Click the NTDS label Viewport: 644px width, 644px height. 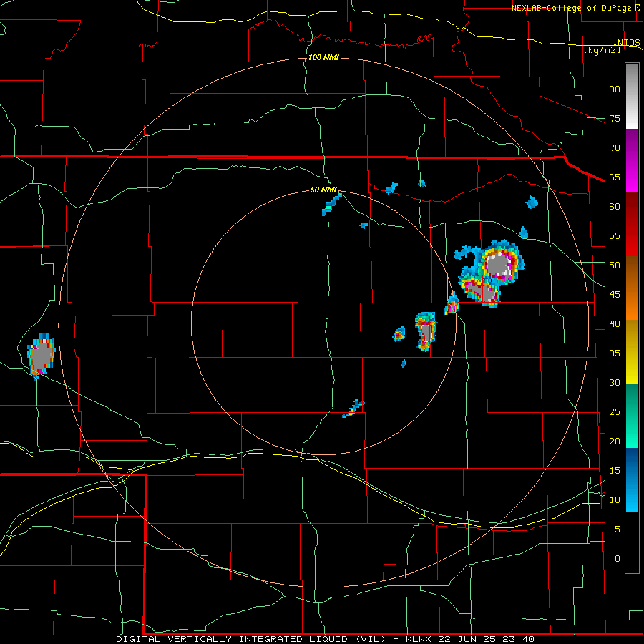point(629,43)
